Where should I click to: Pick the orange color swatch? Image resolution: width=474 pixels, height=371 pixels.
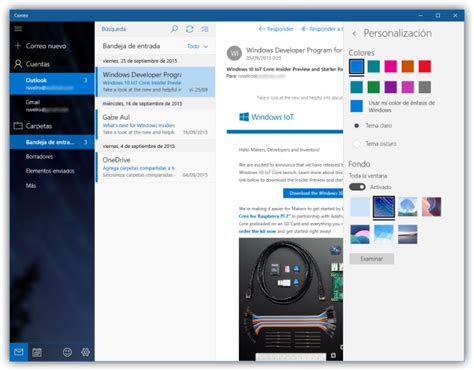coord(408,66)
